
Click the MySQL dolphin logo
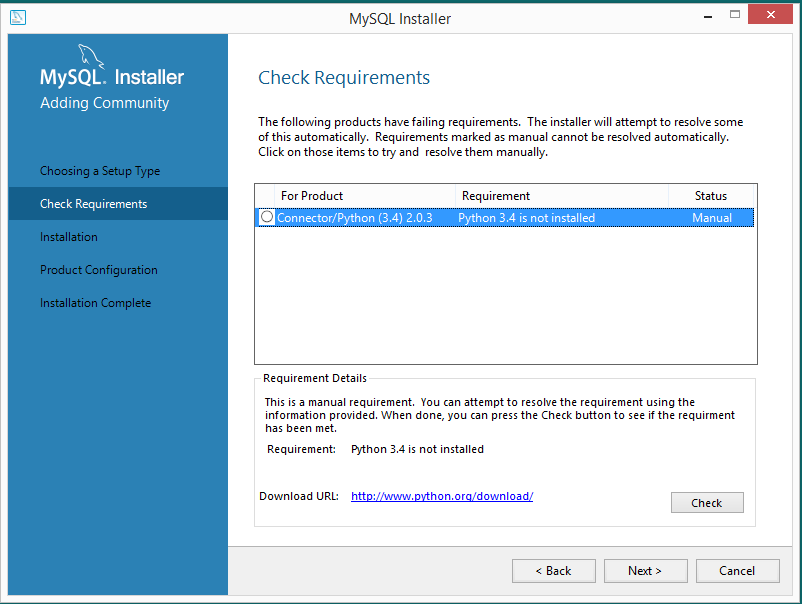coord(91,56)
